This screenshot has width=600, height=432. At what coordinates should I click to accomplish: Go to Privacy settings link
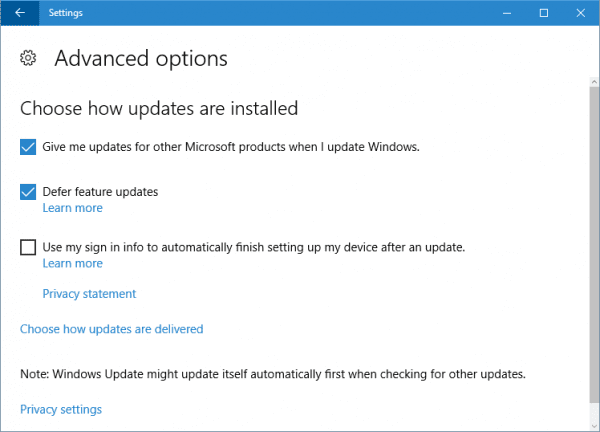(x=61, y=409)
